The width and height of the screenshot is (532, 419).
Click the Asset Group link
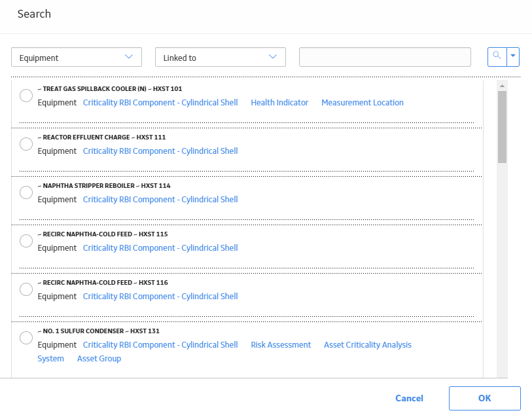click(99, 359)
